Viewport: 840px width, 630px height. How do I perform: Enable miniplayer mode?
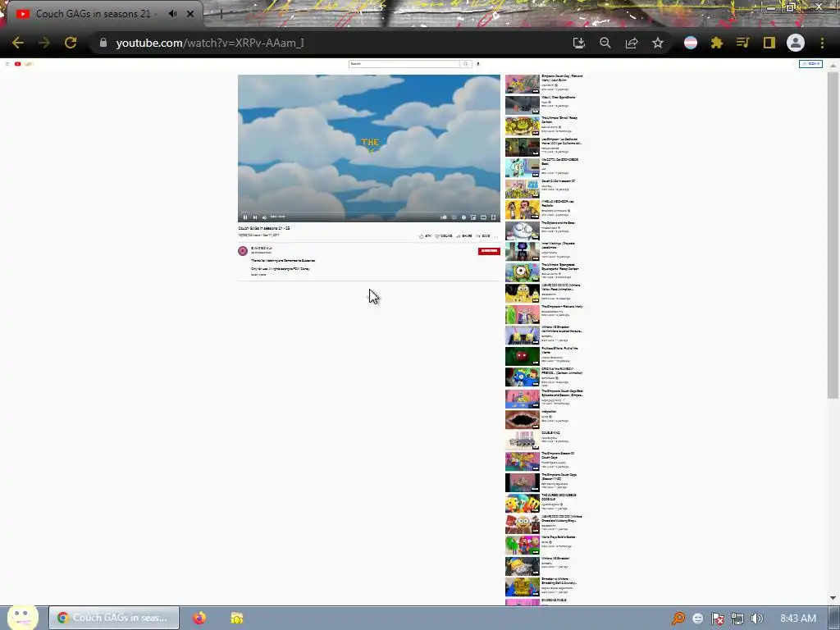pyautogui.click(x=473, y=217)
